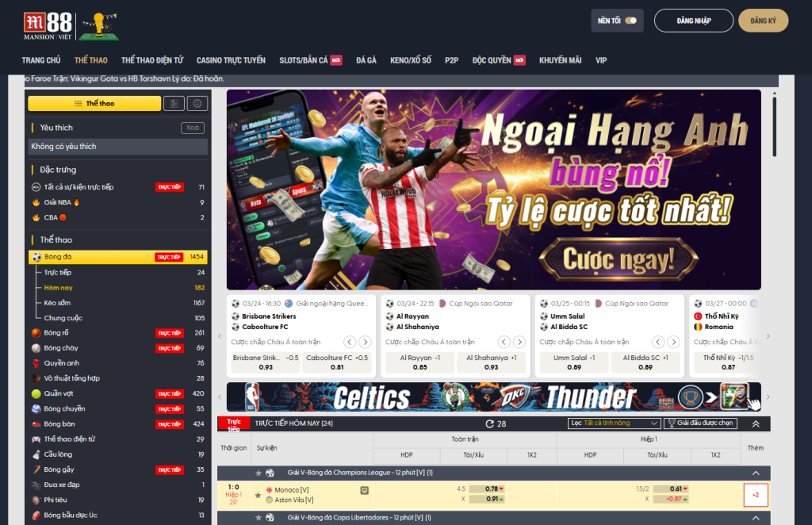This screenshot has height=525, width=812.
Task: Click the Giải đấu được chọn button
Action: 701,423
